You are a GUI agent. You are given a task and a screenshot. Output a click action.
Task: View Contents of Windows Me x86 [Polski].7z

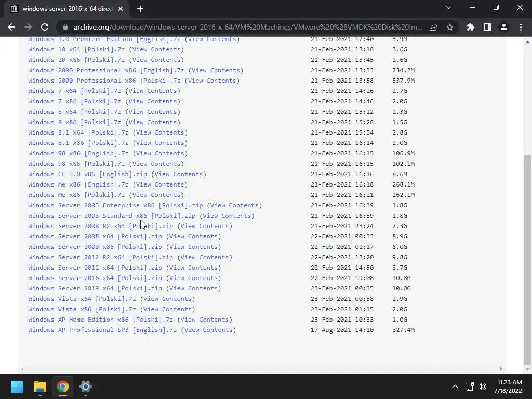[156, 195]
